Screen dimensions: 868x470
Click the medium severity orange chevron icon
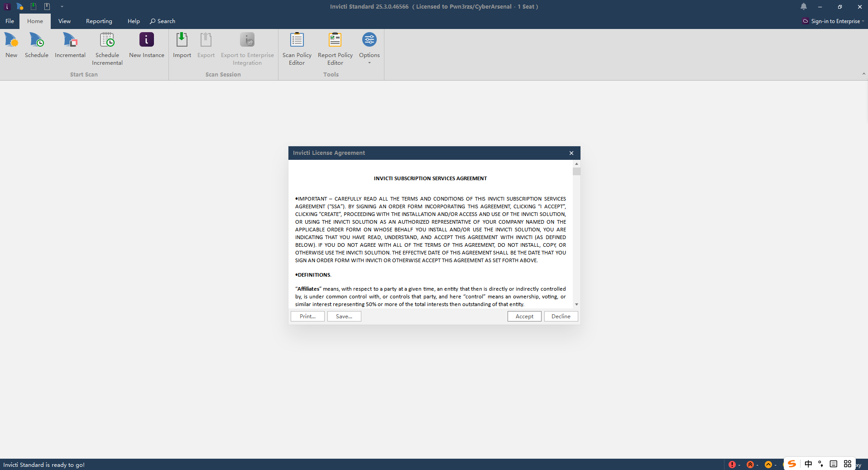768,465
